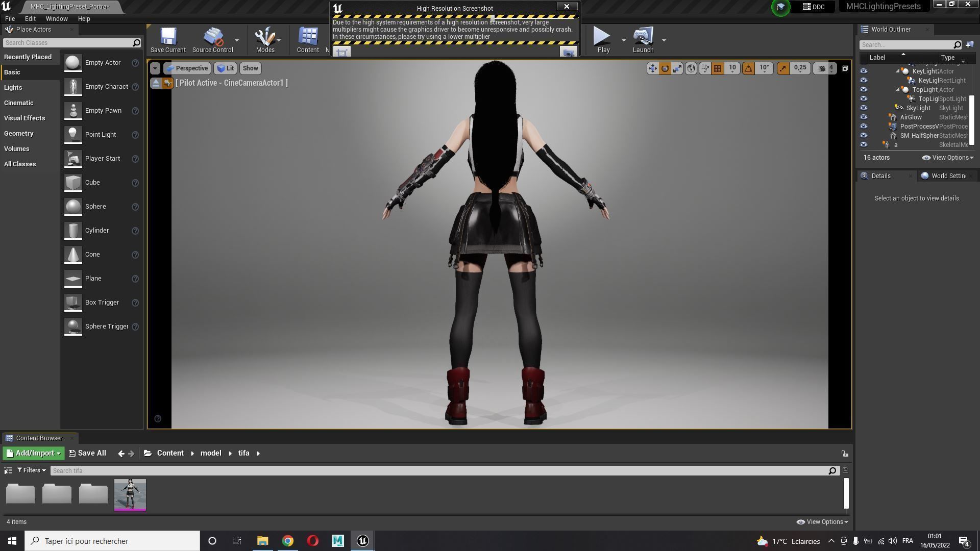Screen dimensions: 980x551
Task: Select the Visual Effects category
Action: 24,118
